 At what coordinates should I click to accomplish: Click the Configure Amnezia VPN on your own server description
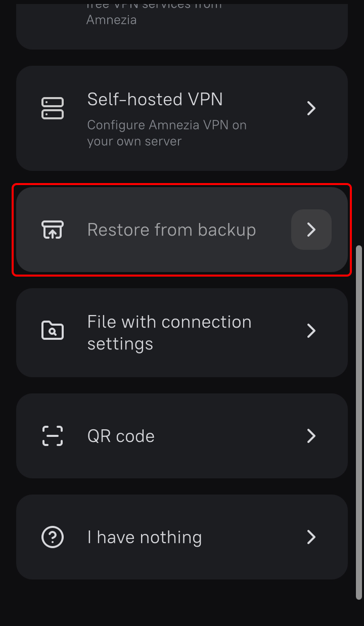point(166,133)
